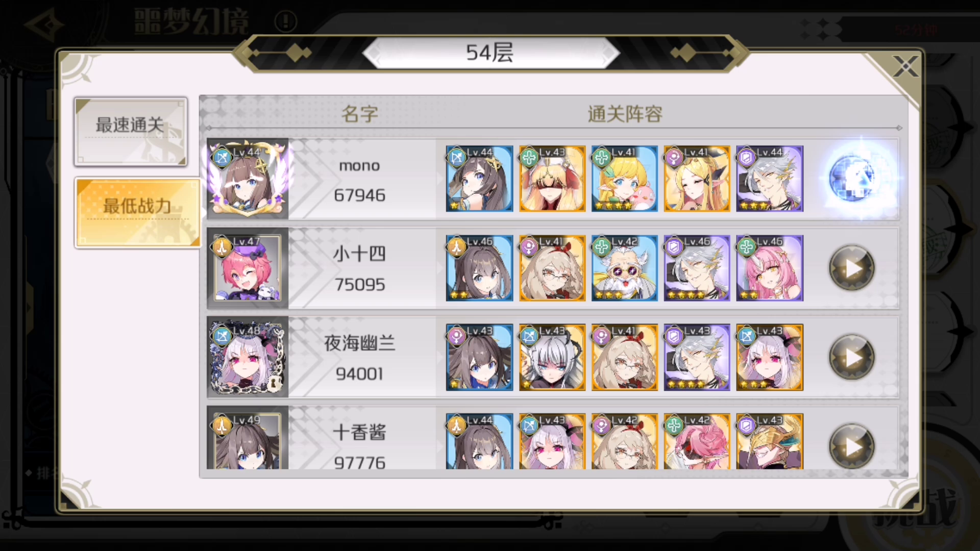
Task: Select 夜海幽兰's Lv.43 silver-haired cat-ear hero
Action: point(552,357)
